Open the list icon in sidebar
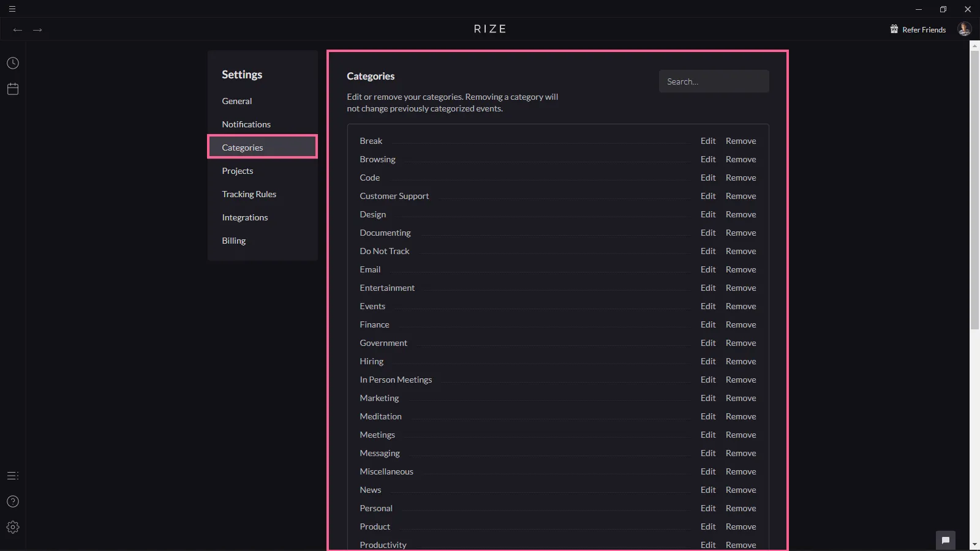 13,476
